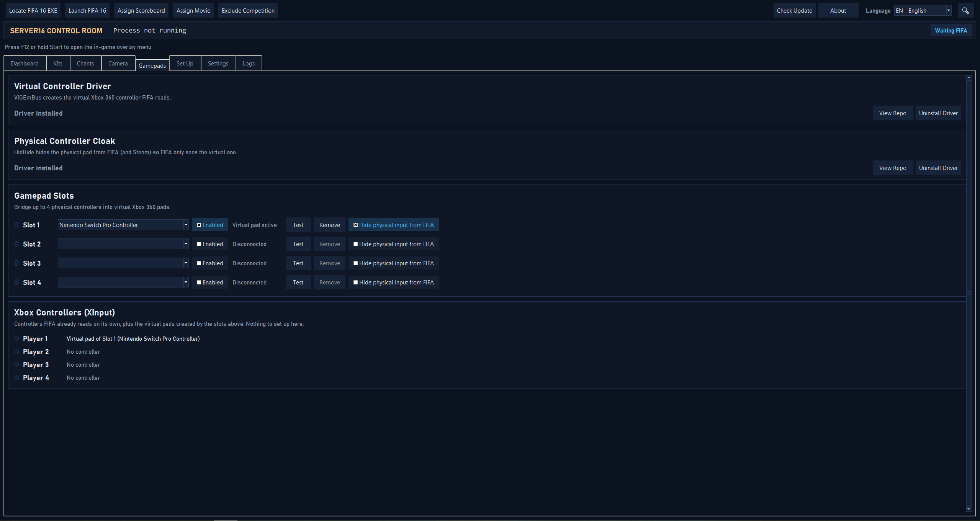Open the Set Up tab
The image size is (980, 521).
pyautogui.click(x=185, y=64)
